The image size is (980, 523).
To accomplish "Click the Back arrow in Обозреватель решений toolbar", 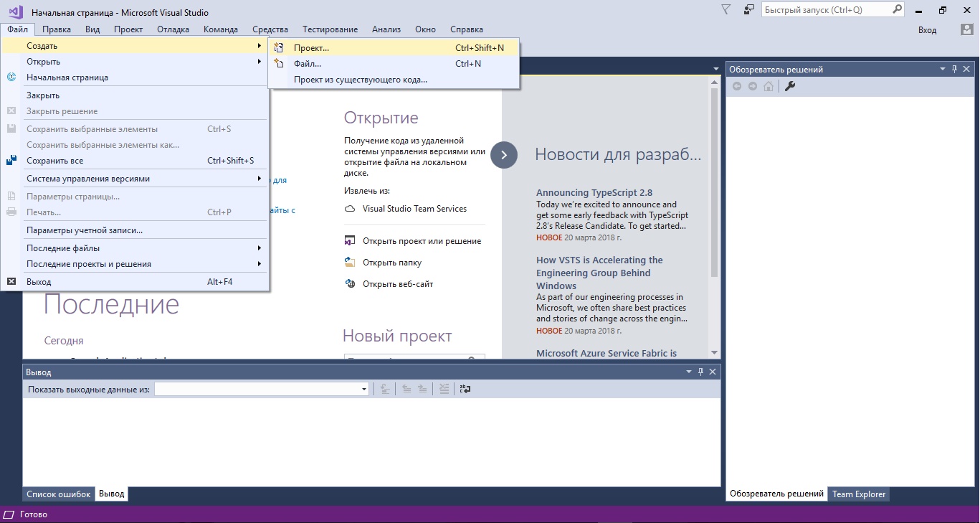I will 736,86.
